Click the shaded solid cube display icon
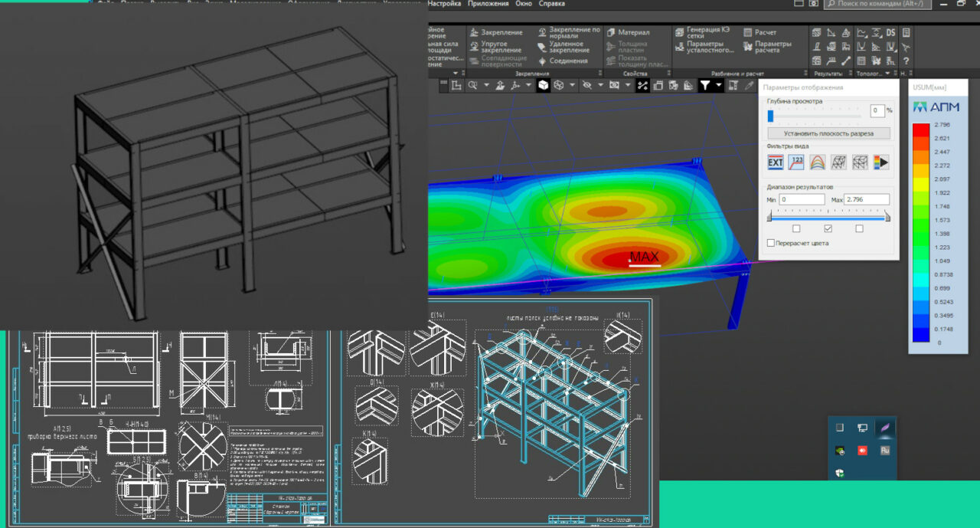The height and width of the screenshot is (528, 980). tap(543, 85)
